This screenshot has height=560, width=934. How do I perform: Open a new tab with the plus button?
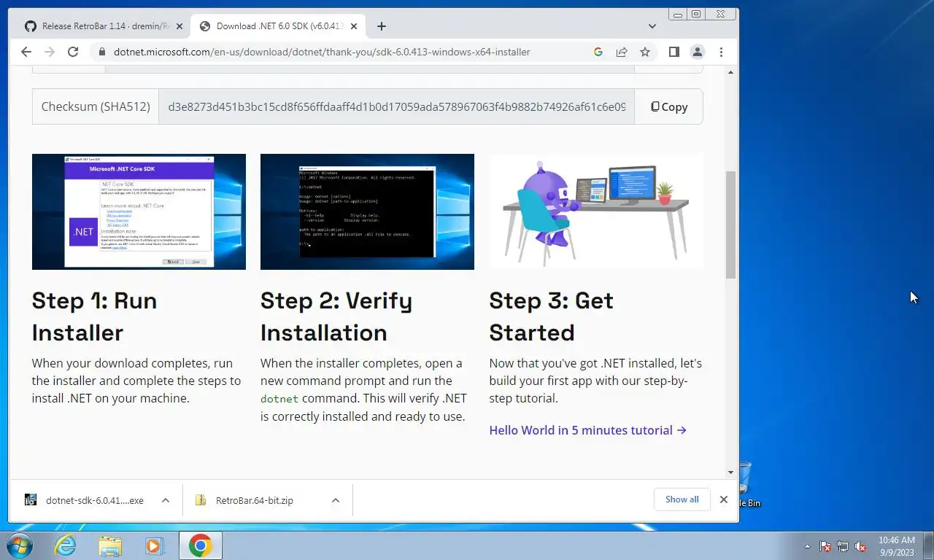pos(382,26)
